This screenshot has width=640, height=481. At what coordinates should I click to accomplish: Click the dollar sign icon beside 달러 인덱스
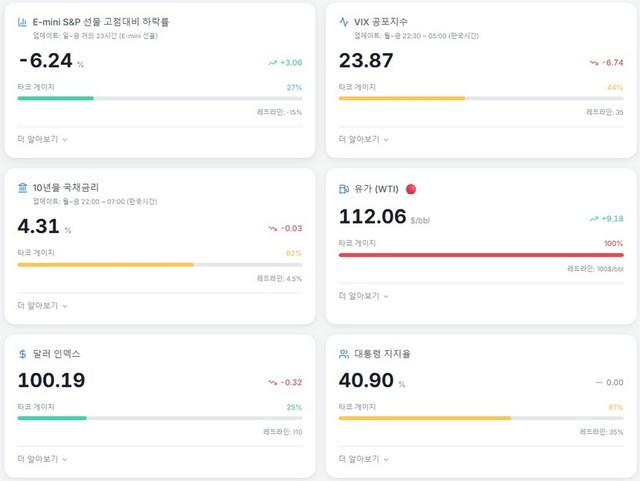tap(23, 354)
